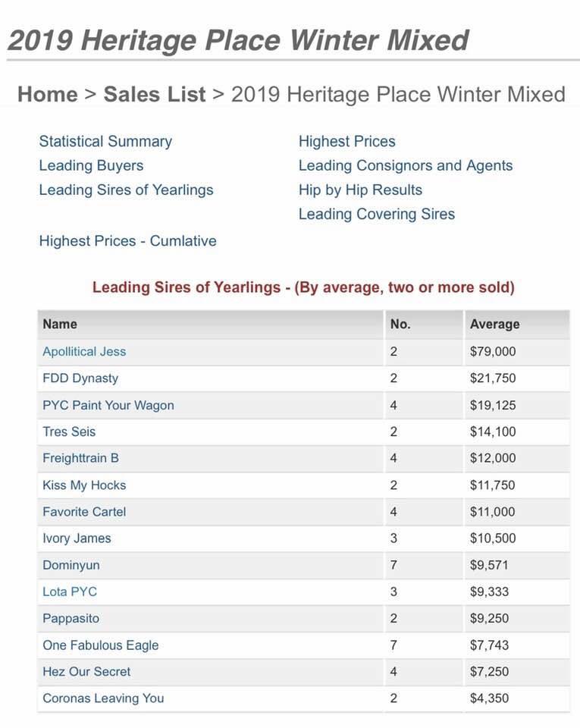Go to the Home breadcrumb link
This screenshot has width=580, height=728.
point(48,95)
